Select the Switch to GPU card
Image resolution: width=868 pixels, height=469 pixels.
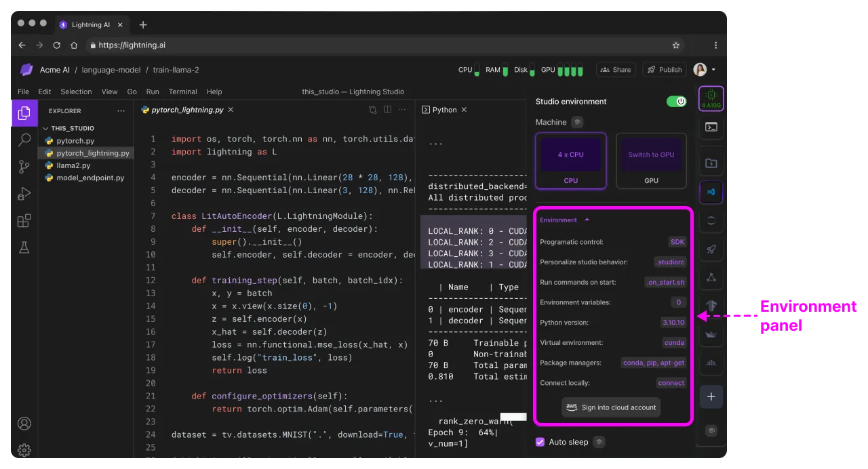(651, 161)
